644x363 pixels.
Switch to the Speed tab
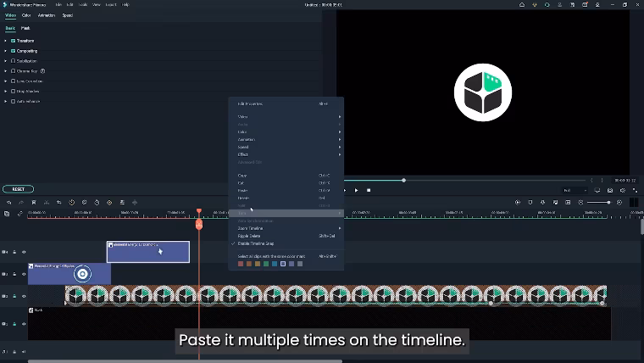[x=67, y=15]
